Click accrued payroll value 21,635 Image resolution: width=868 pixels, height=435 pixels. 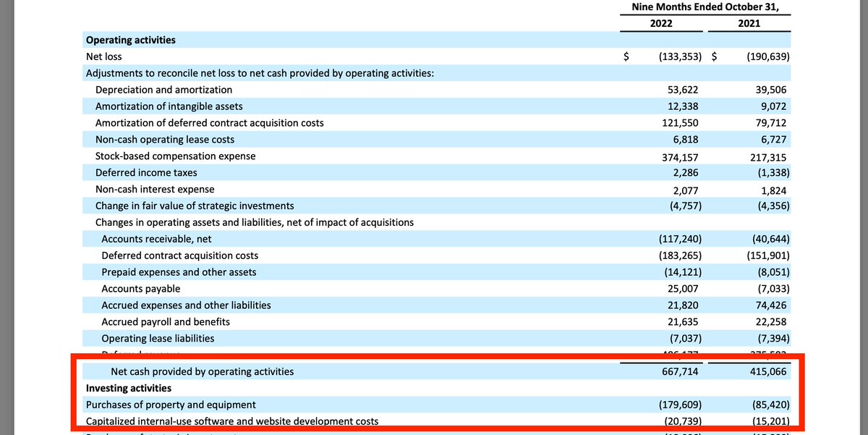tap(683, 322)
